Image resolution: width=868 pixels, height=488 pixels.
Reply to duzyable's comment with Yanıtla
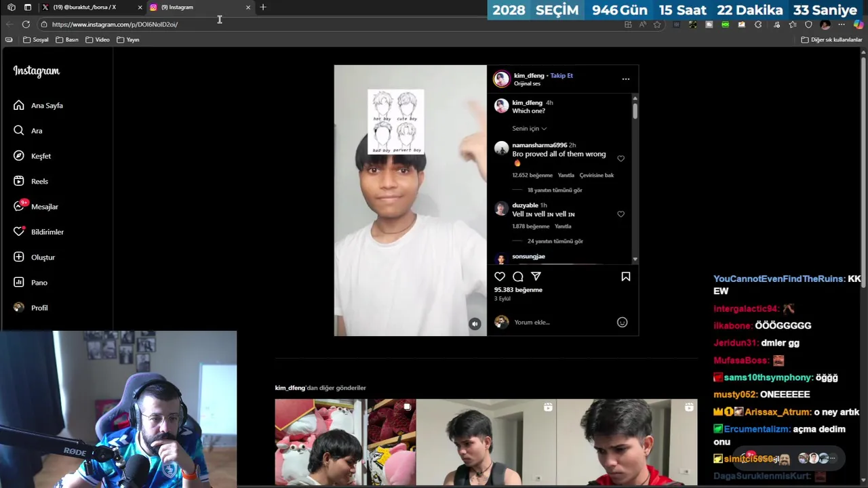[563, 226]
